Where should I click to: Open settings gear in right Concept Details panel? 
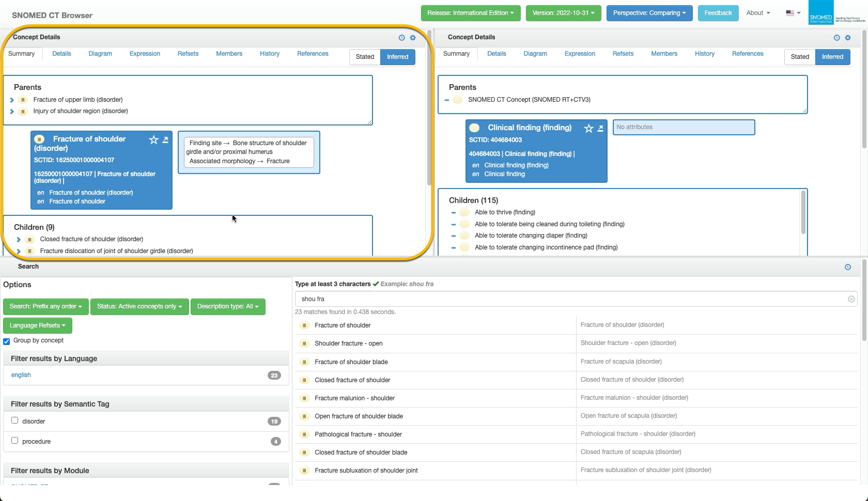(848, 38)
